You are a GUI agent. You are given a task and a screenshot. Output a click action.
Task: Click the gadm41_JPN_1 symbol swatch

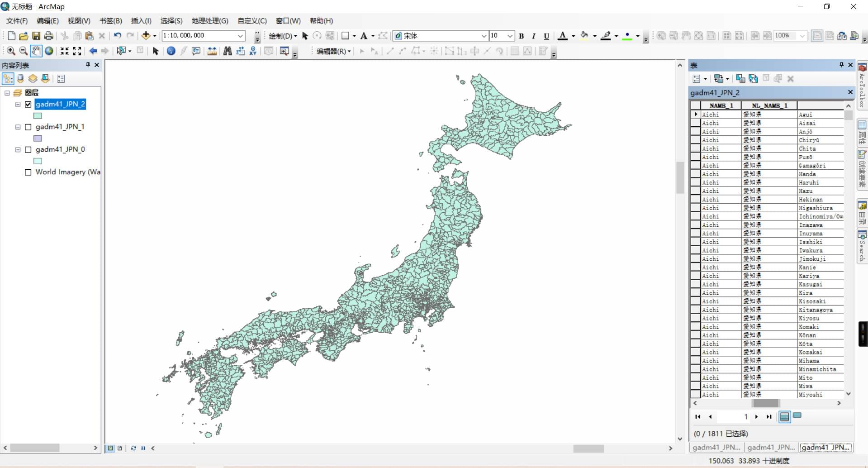point(38,138)
